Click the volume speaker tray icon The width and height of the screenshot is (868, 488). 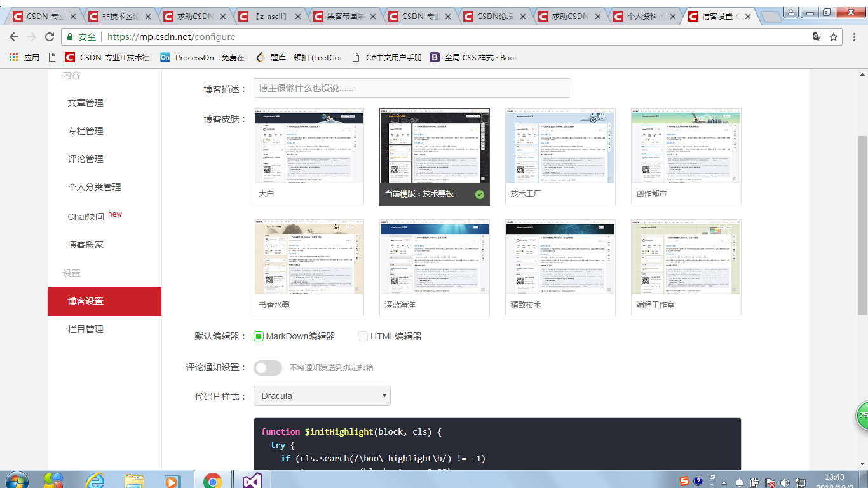[785, 482]
